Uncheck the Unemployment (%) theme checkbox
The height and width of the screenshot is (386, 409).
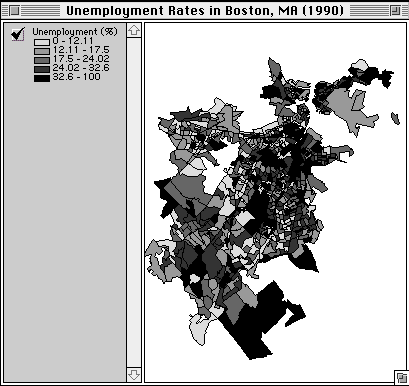(x=18, y=34)
